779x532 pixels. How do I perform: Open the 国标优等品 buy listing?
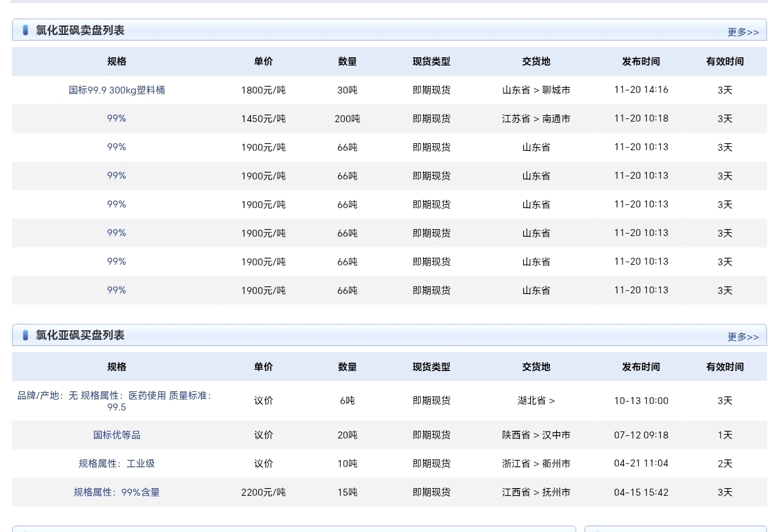point(116,435)
